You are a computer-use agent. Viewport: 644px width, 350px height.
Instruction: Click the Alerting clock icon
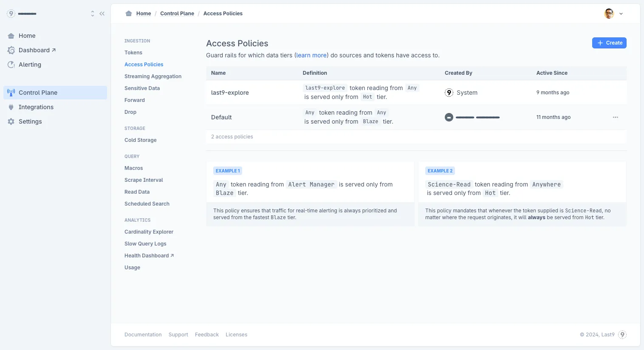11,65
